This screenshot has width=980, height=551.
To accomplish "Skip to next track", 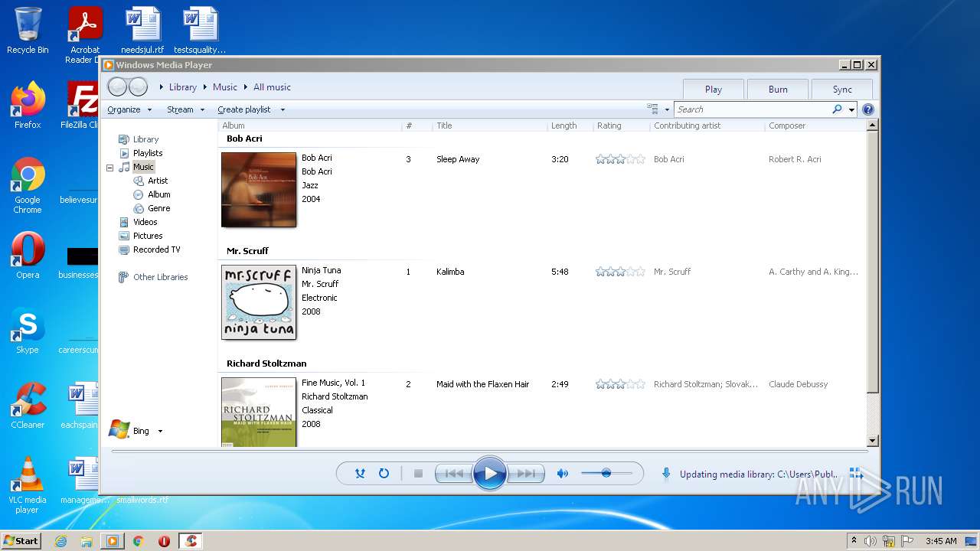I will [x=526, y=474].
